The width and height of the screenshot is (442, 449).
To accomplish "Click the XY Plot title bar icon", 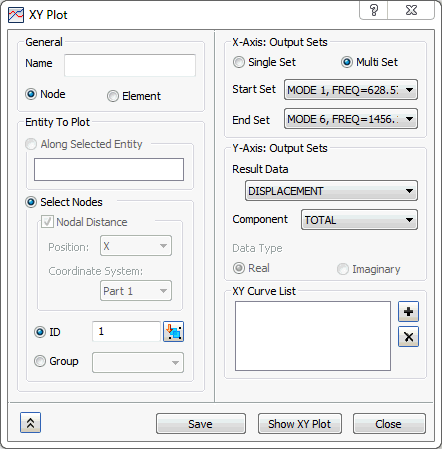I will coord(16,15).
